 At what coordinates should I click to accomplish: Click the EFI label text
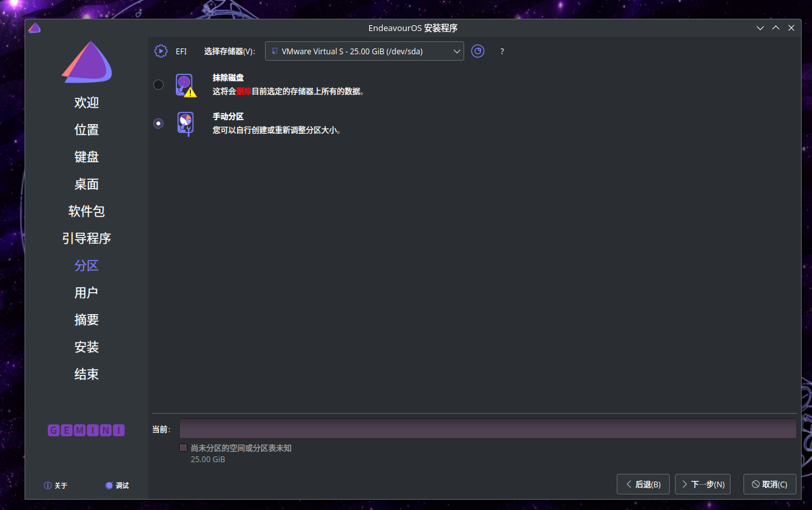pyautogui.click(x=181, y=52)
